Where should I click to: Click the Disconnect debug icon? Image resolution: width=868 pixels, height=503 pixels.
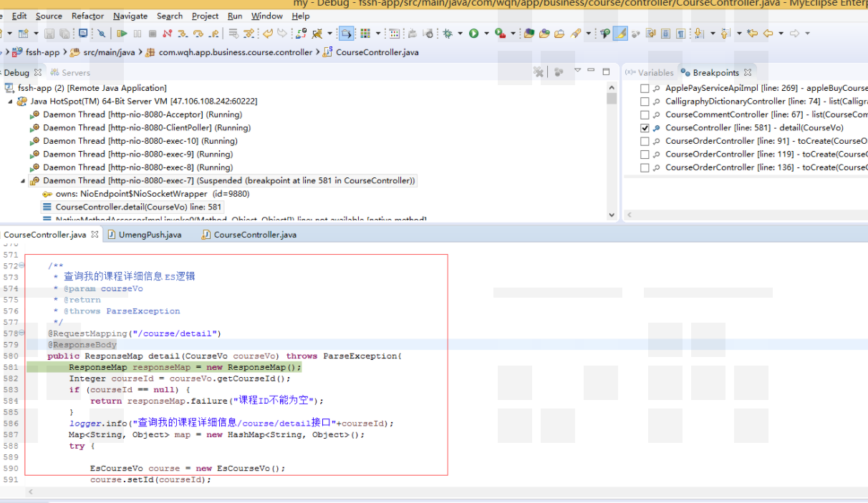coord(167,33)
